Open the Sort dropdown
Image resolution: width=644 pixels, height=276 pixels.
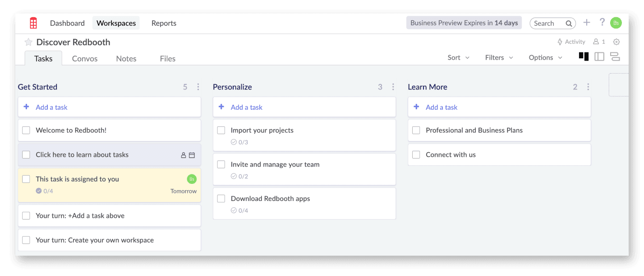(x=458, y=57)
